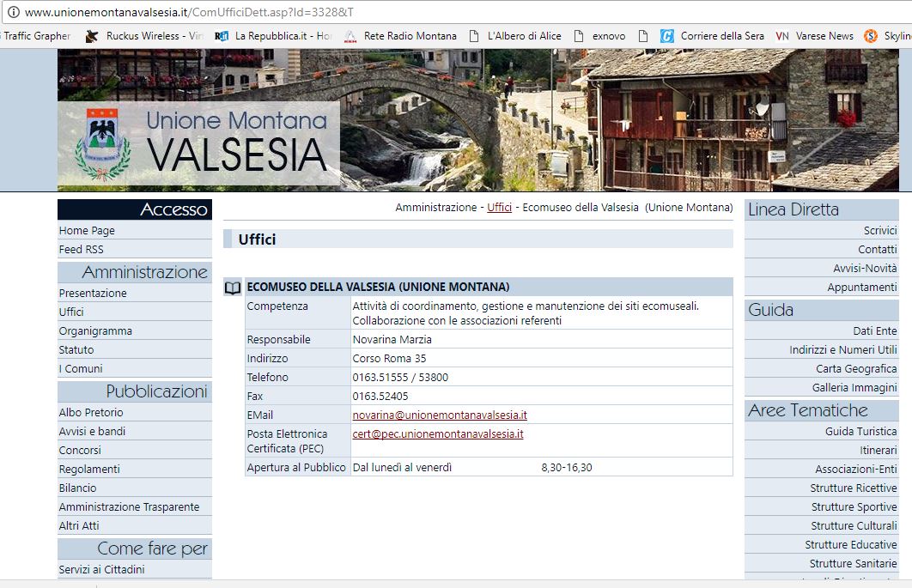Viewport: 912px width, 588px height.
Task: Open Strutture Educative
Action: pos(851,544)
